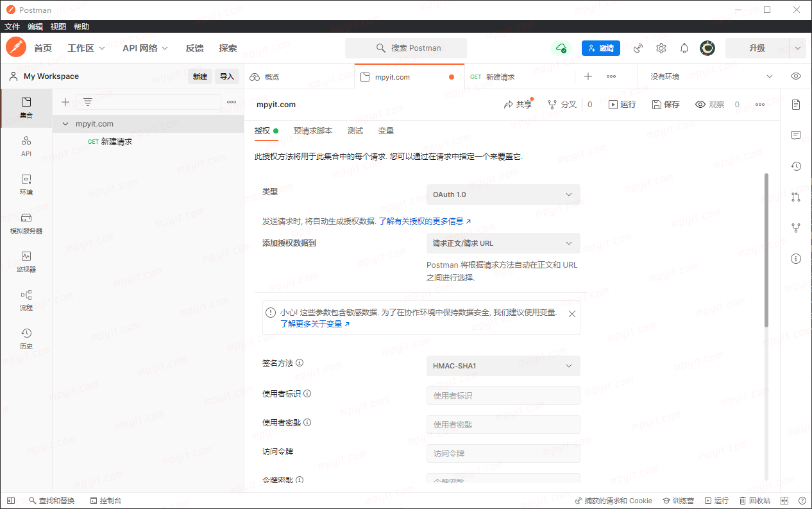
Task: Click the cloud sync status icon
Action: tap(561, 48)
